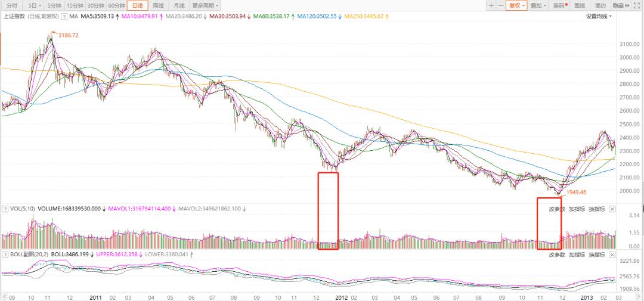Jump to earliest data using bottom-left double arrow
The image size is (644, 301).
[x=5, y=296]
